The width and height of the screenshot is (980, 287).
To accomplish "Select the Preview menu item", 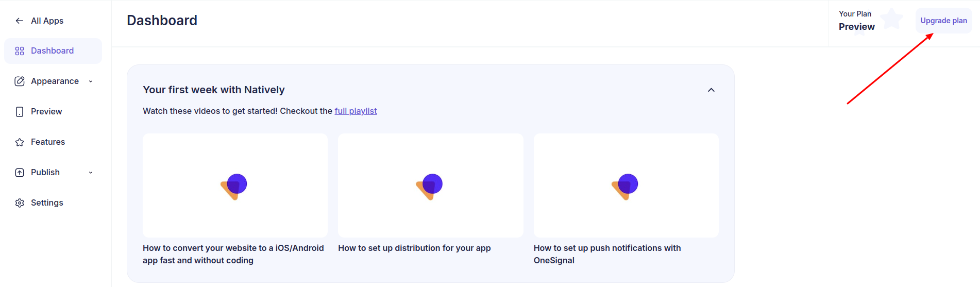I will pos(46,112).
